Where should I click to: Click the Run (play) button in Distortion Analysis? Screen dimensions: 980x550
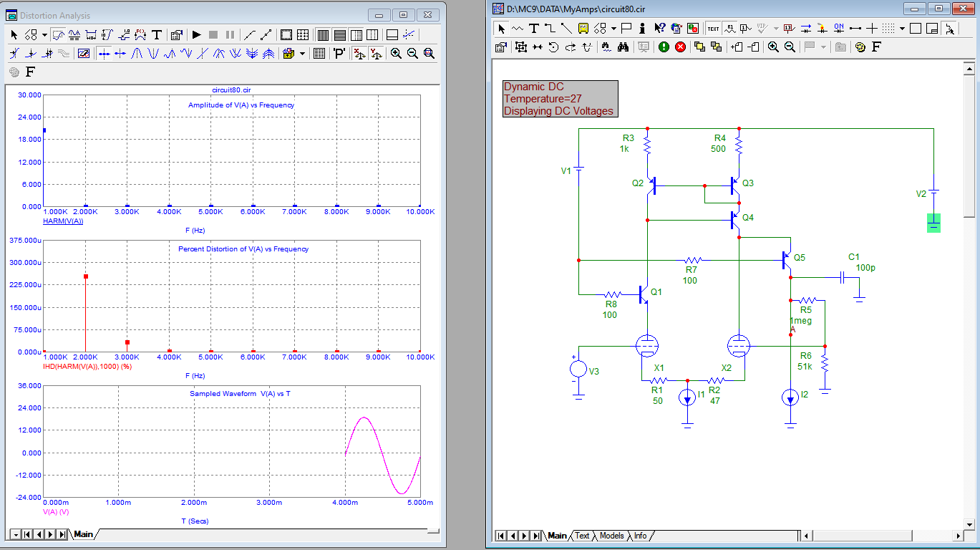click(x=197, y=34)
